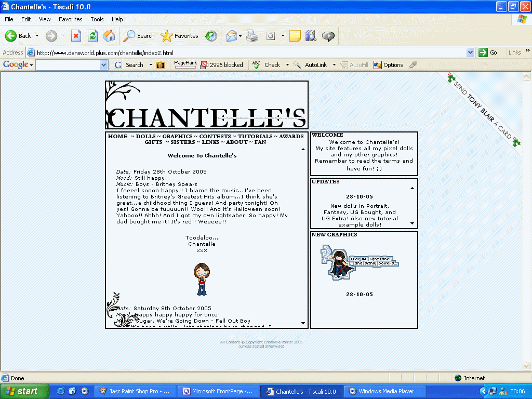Open the Edit menu
The image size is (532, 399).
click(26, 19)
